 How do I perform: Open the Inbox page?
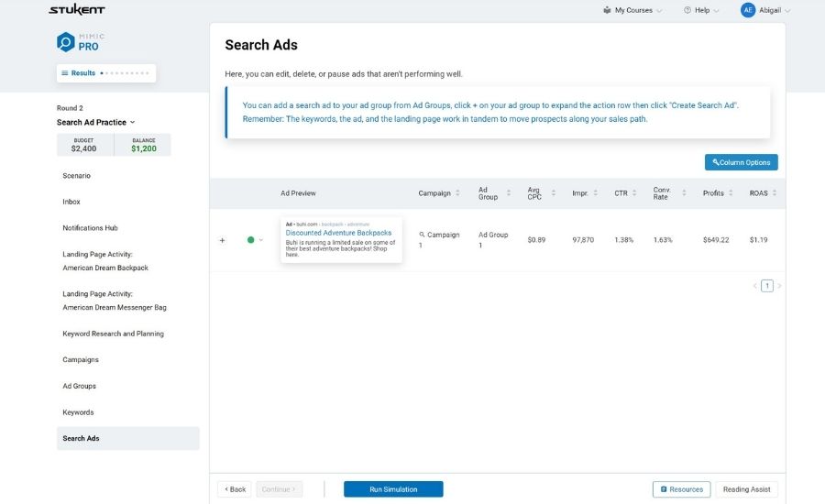(x=71, y=202)
